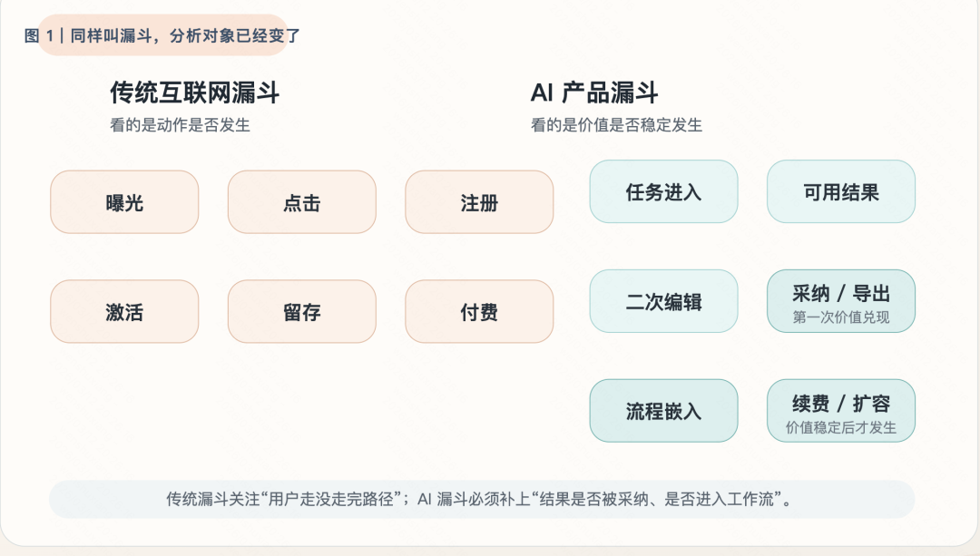980x556 pixels.
Task: Click the 二次编辑 step box
Action: [x=663, y=301]
